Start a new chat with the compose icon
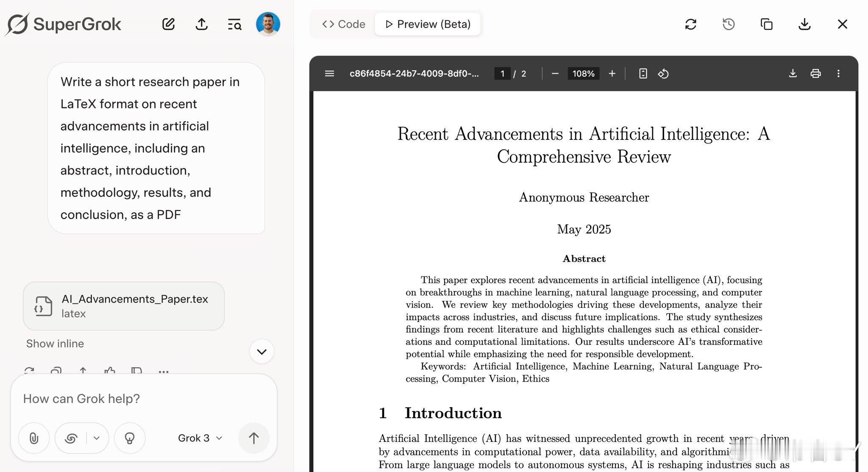 (x=169, y=24)
